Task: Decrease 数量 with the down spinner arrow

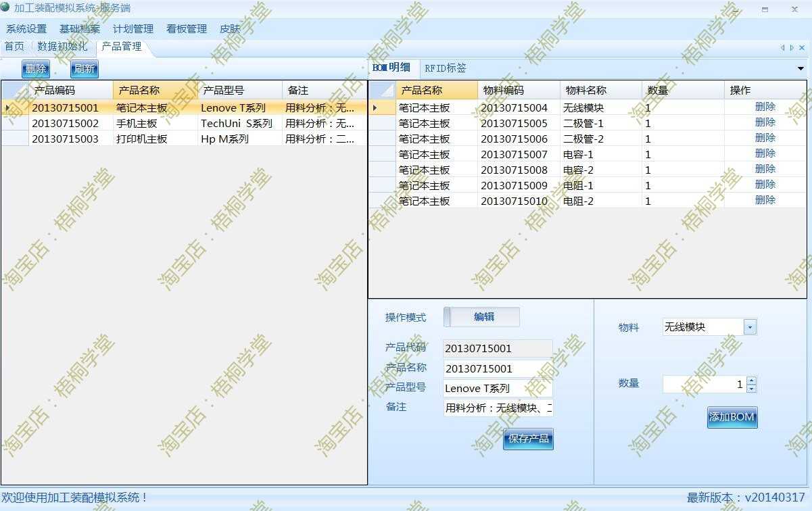Action: pos(751,389)
